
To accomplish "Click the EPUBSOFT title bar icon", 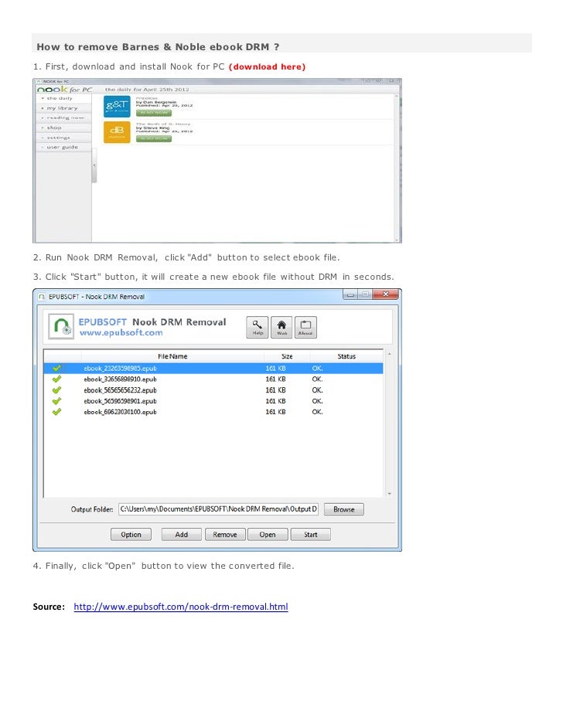I will point(42,296).
